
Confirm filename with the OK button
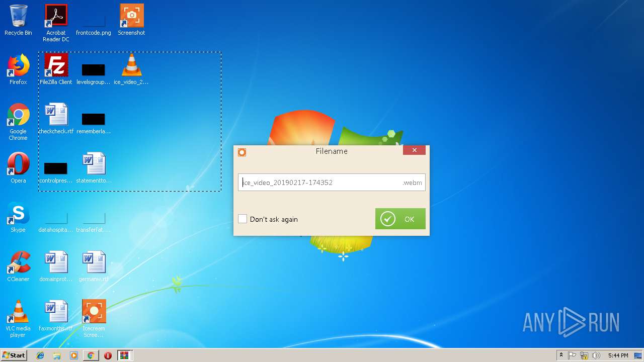(400, 219)
